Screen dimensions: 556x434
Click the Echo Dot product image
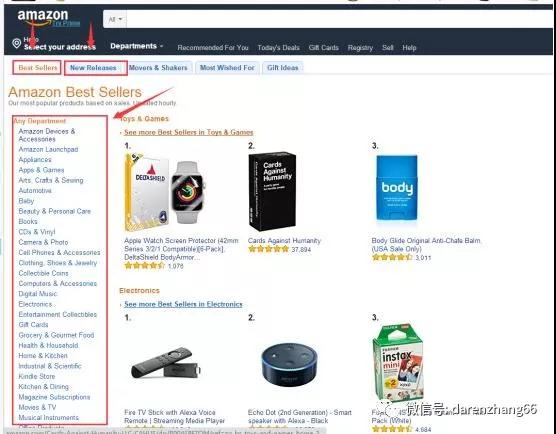tap(289, 365)
